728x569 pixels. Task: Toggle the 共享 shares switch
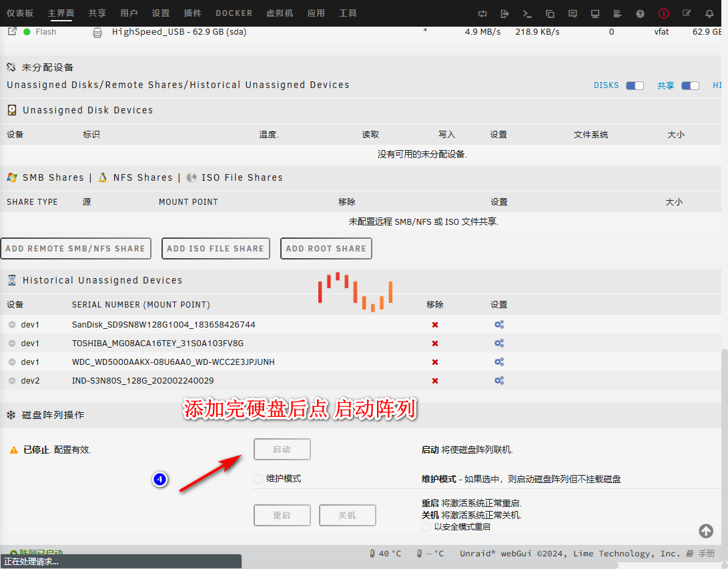tap(690, 85)
